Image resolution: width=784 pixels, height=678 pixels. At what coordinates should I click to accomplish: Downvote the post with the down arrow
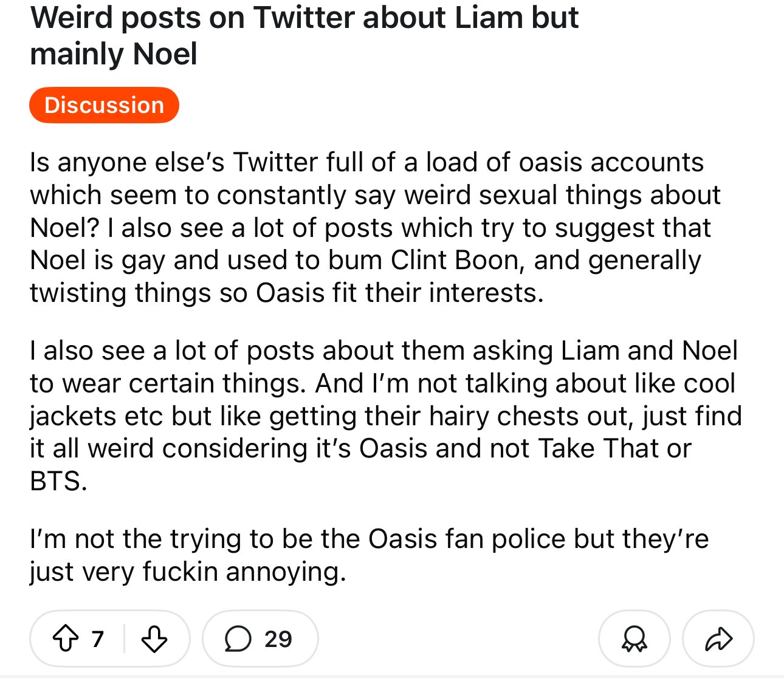[154, 639]
